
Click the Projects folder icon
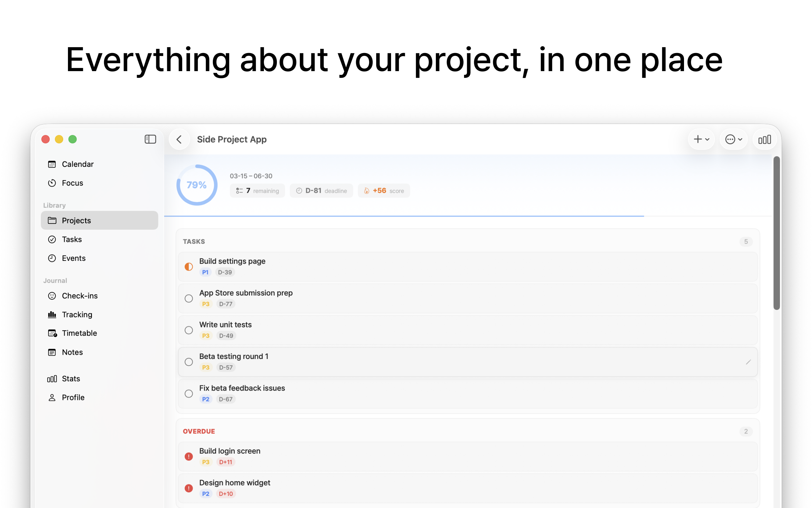point(52,220)
